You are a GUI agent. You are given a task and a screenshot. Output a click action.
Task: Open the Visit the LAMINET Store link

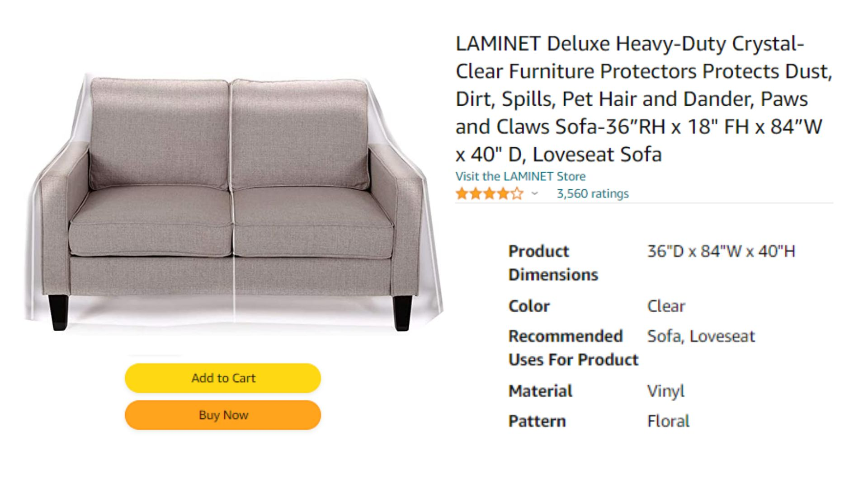click(x=520, y=176)
